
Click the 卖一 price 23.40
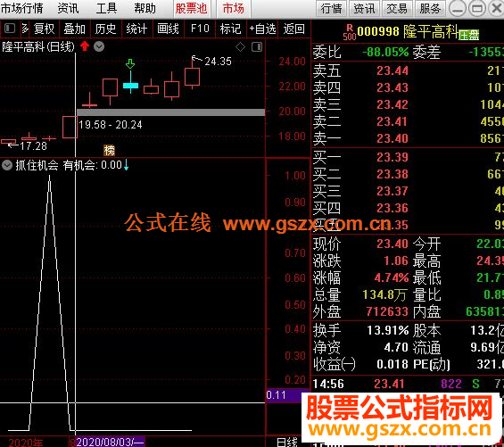click(392, 138)
